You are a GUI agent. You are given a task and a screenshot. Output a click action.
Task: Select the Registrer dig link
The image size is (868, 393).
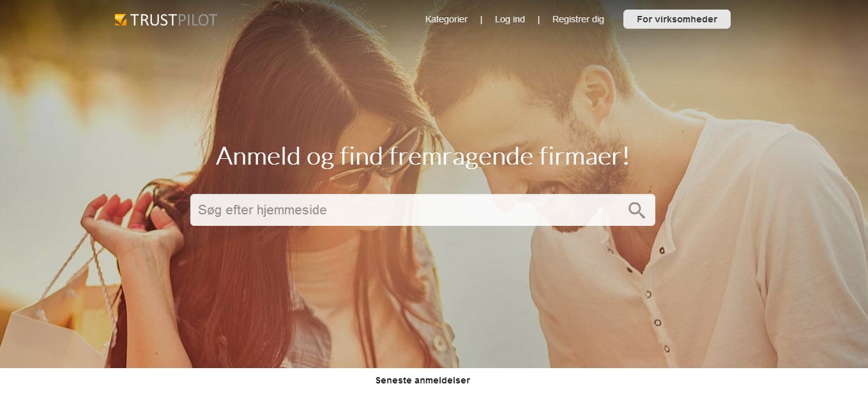click(578, 19)
